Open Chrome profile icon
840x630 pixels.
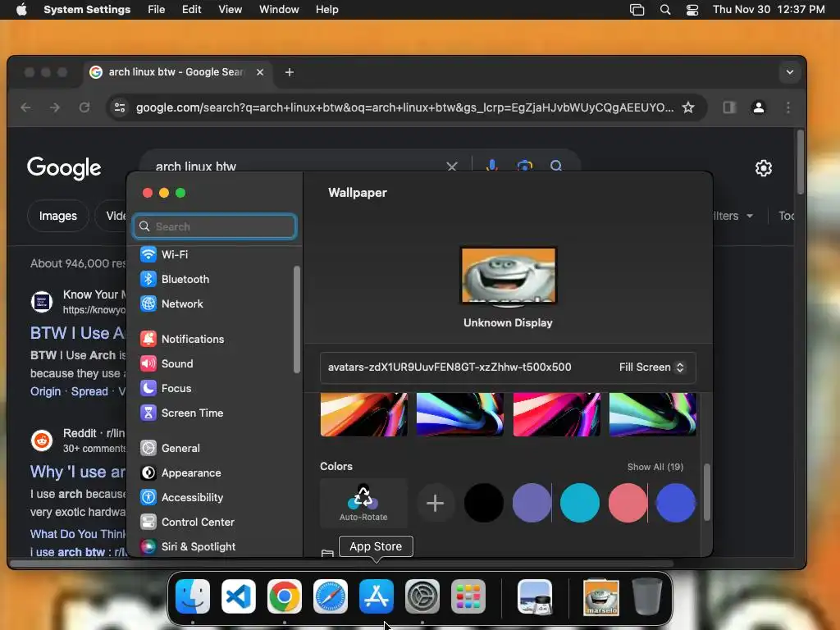tap(759, 107)
